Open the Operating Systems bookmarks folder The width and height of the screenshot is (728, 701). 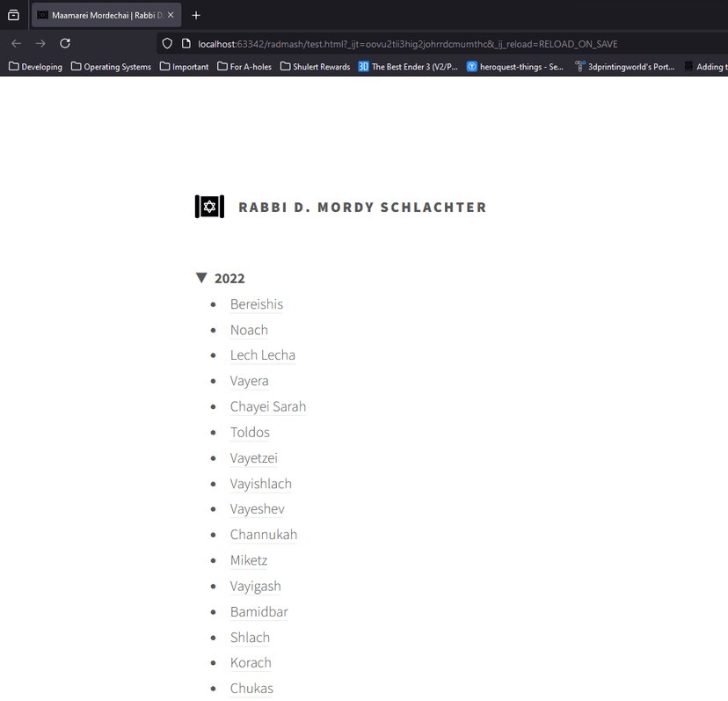111,67
